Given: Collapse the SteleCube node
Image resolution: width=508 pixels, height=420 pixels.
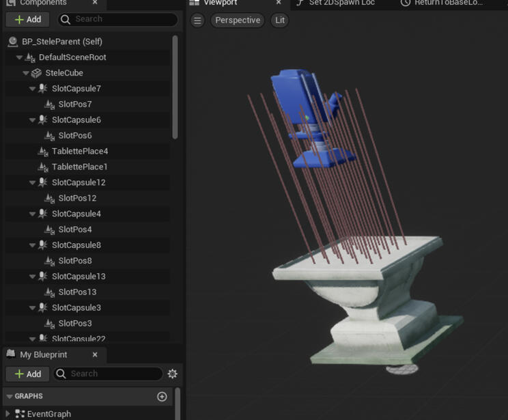Looking at the screenshot, I should click(x=26, y=73).
